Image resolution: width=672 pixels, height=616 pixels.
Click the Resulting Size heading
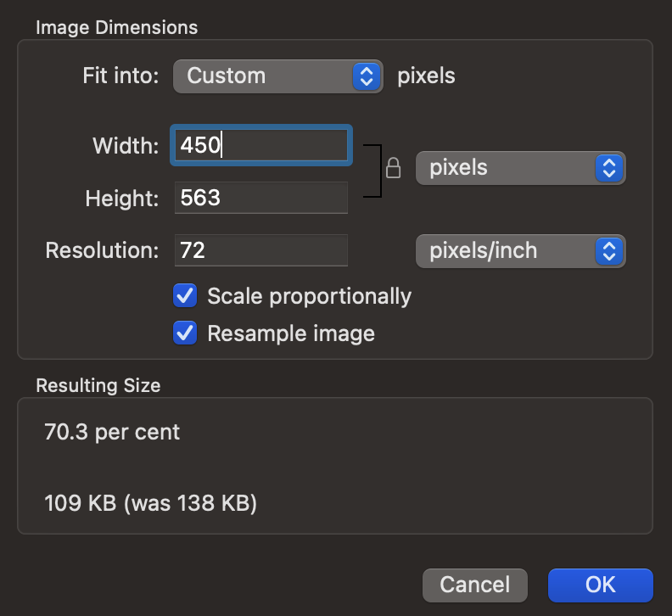98,385
